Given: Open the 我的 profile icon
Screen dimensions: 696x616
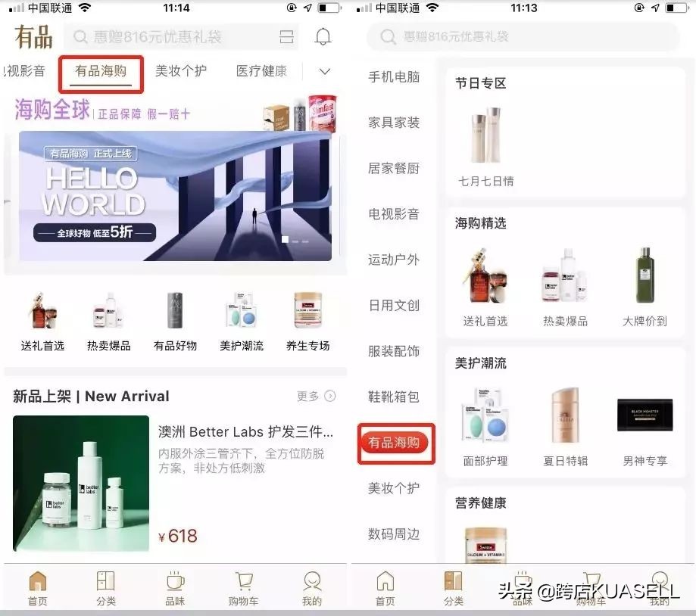Looking at the screenshot, I should point(312,586).
